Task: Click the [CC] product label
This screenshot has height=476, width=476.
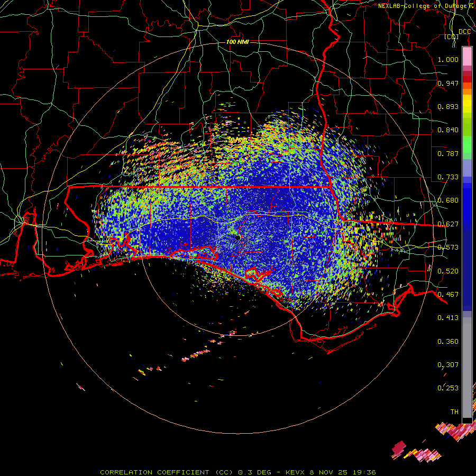Action: 452,36
